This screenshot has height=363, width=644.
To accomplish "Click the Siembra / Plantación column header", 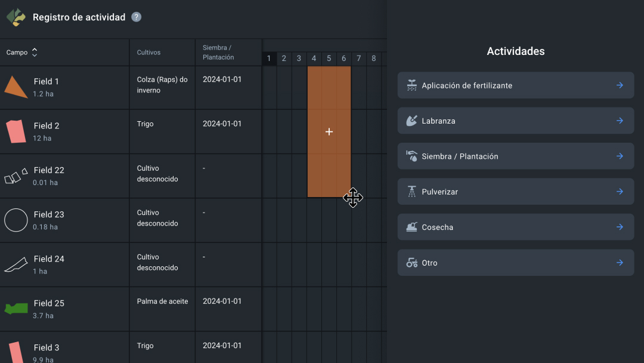I will point(218,53).
